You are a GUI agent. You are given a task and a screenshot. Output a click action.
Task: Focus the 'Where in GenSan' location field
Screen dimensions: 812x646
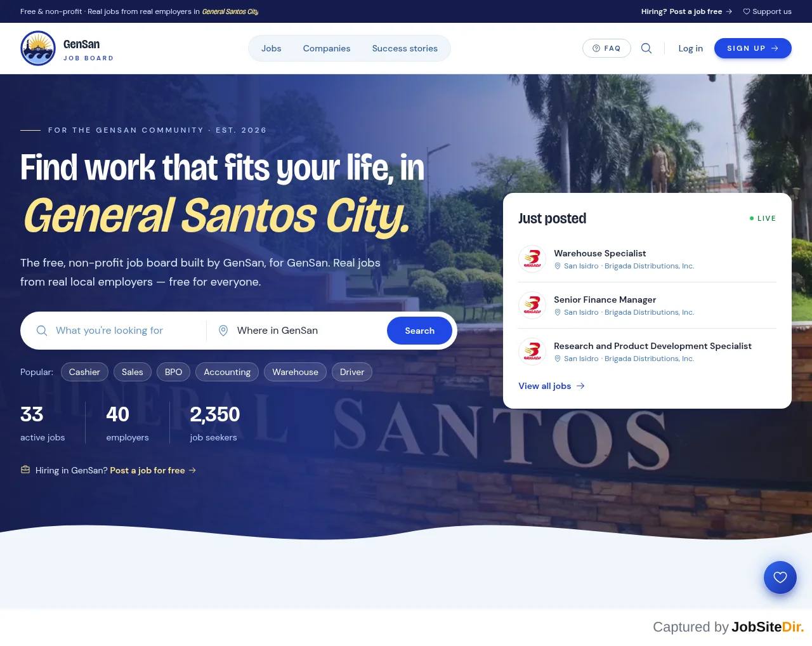(x=297, y=331)
